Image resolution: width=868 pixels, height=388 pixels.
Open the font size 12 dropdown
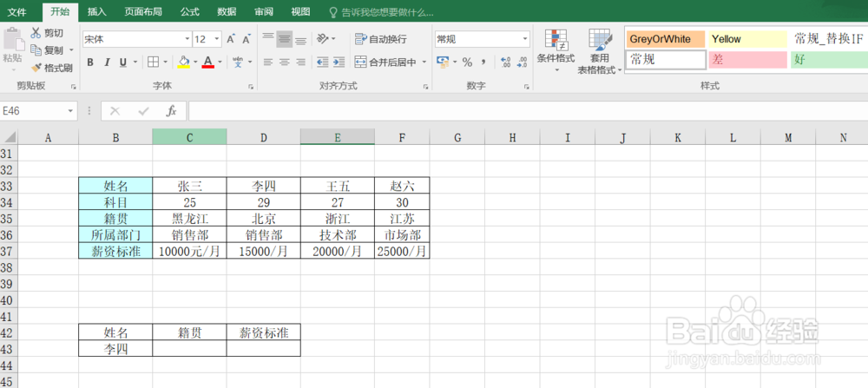pos(216,39)
